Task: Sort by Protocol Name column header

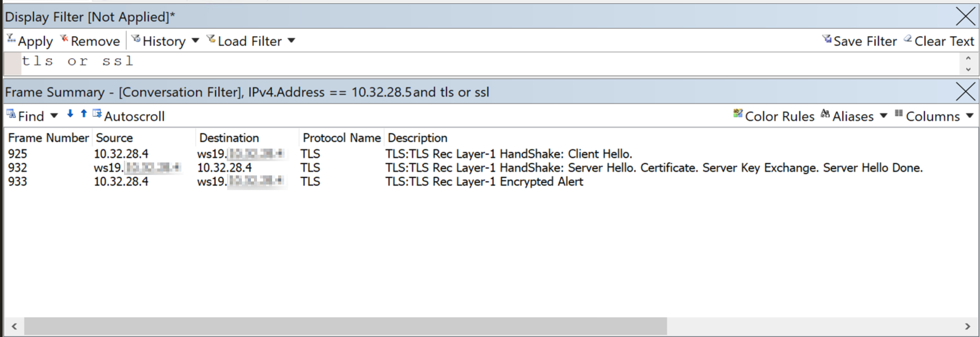Action: (x=342, y=138)
